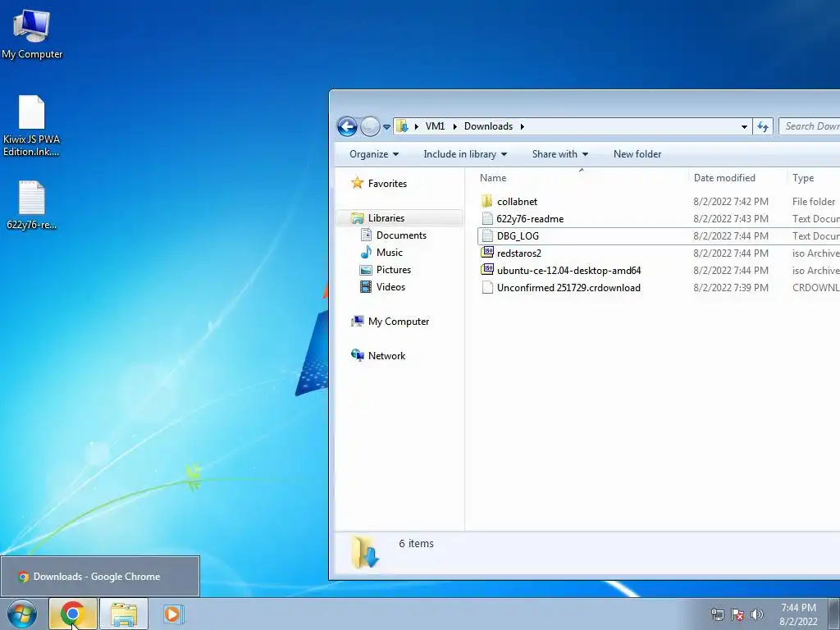Screen dimensions: 840x630
Task: Click My Computer icon in navigation pane
Action: tap(358, 322)
